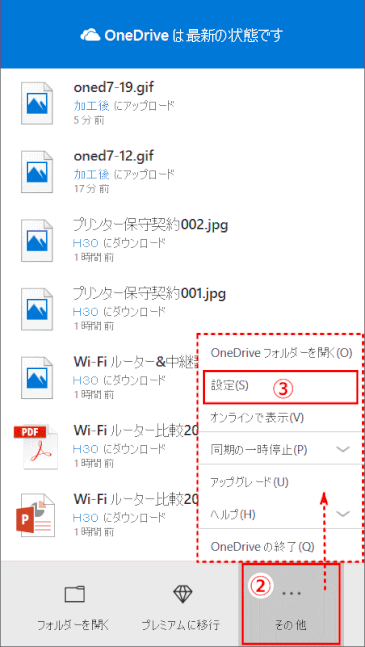Click the PowerPoint file icon

(x=36, y=515)
